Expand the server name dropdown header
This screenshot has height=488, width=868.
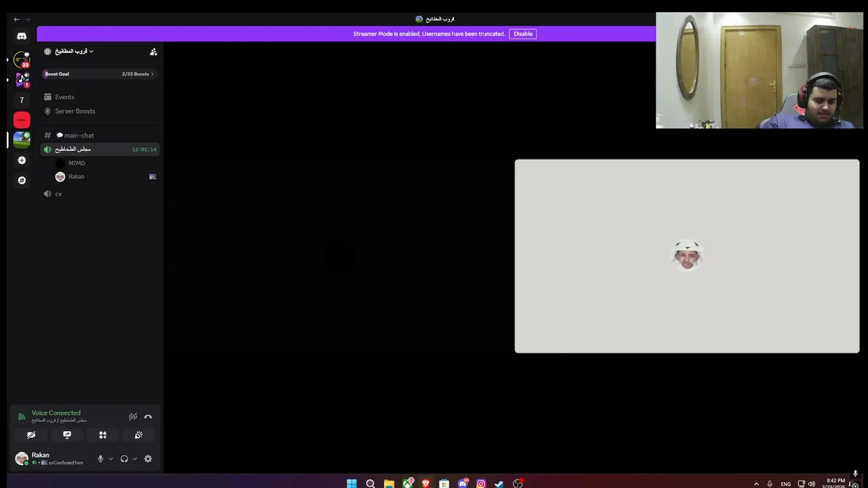68,52
